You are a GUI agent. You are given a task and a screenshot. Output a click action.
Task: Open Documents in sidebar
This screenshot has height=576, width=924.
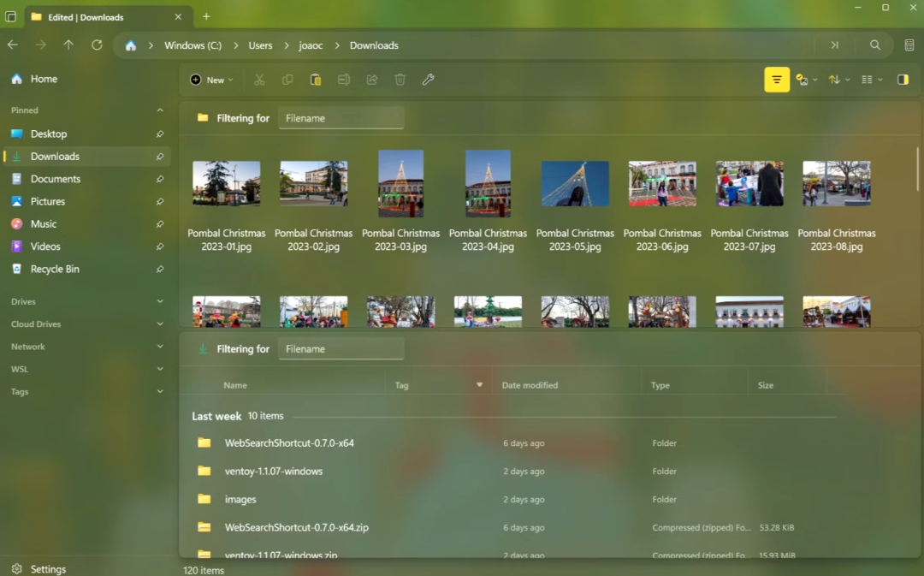click(x=86, y=179)
